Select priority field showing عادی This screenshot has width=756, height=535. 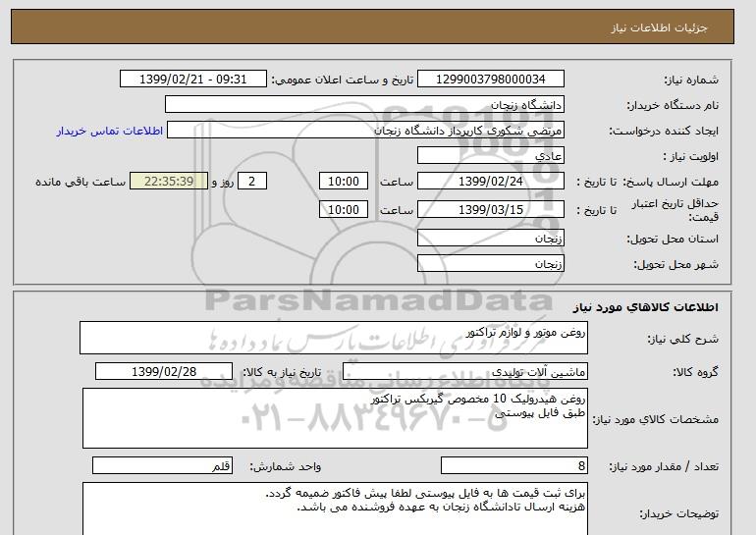490,156
